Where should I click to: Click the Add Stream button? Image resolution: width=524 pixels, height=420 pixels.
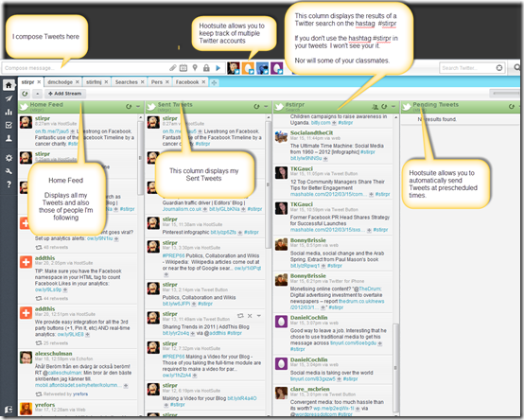pyautogui.click(x=65, y=94)
